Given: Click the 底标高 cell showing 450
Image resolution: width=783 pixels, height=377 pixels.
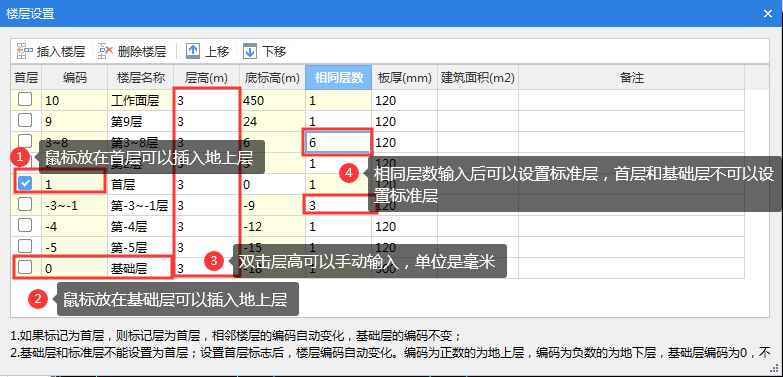Looking at the screenshot, I should click(272, 100).
